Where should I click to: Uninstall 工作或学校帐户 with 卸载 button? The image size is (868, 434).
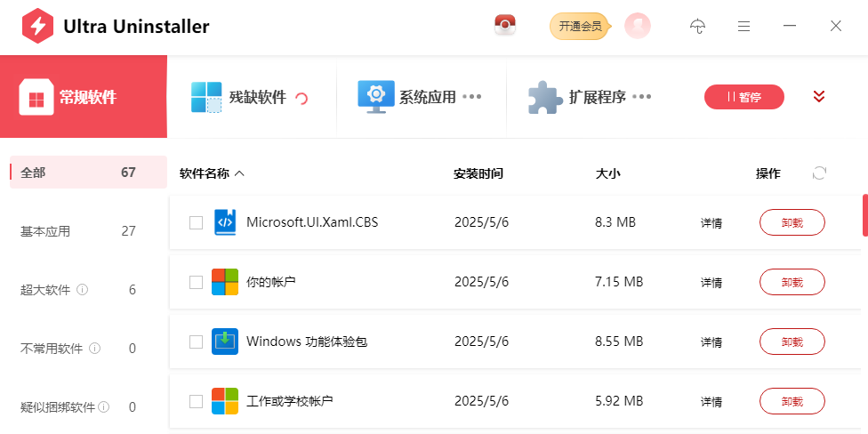coord(792,401)
